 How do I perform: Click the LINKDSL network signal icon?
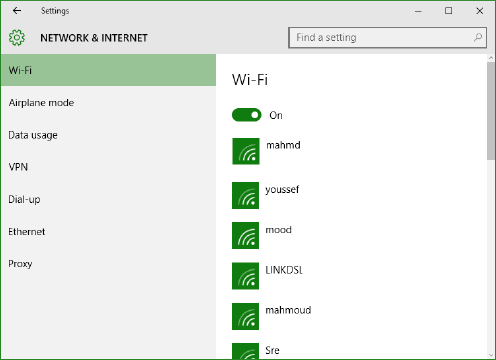click(x=245, y=276)
